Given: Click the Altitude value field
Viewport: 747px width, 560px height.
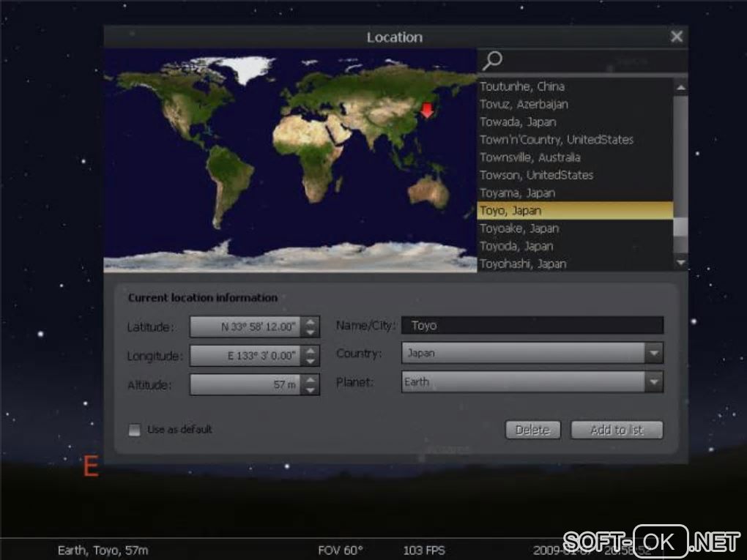Looking at the screenshot, I should coord(245,384).
